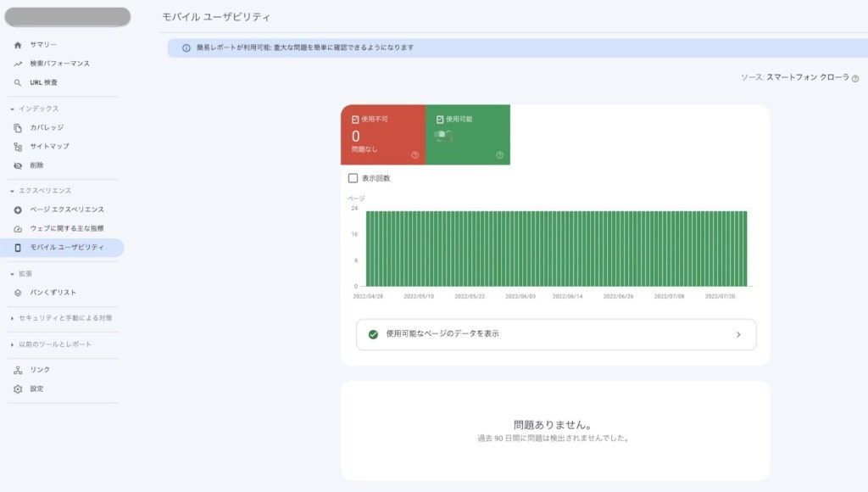Click the trend icon for 検索パフォーマンス
Viewport: 868px width, 492px height.
pos(18,64)
